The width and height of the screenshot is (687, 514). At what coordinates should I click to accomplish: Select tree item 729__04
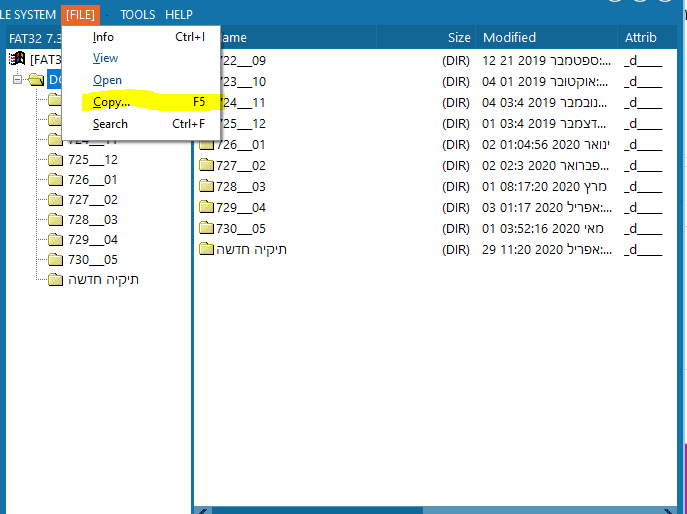pos(93,240)
